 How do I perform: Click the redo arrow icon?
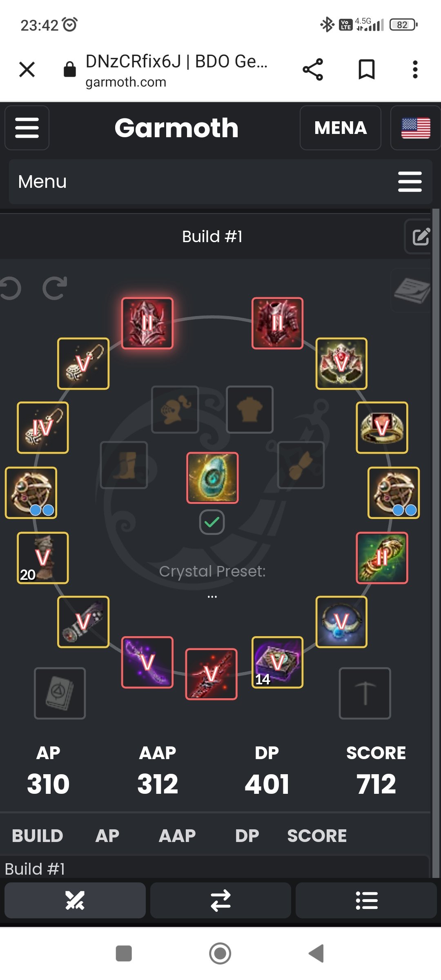coord(55,288)
